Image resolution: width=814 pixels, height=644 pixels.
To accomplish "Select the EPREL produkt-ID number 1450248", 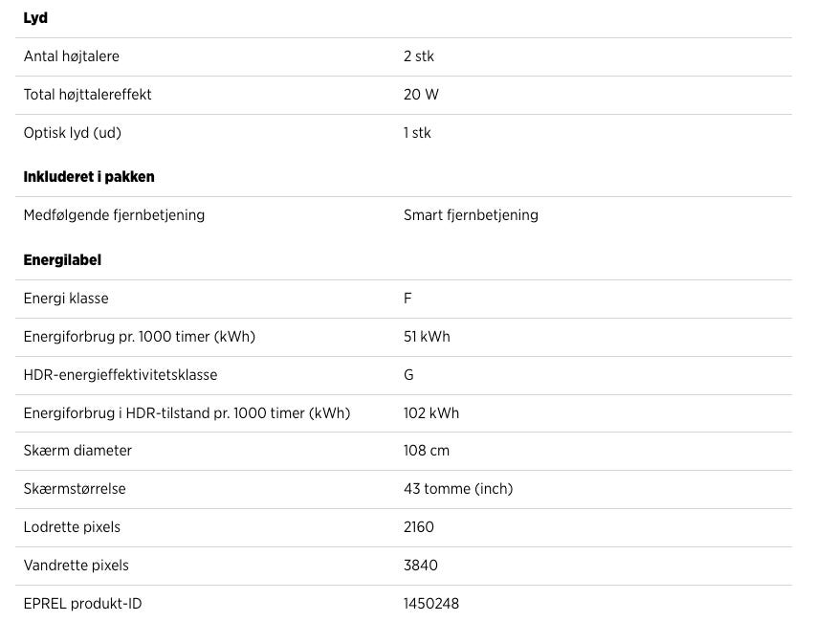I will point(431,604).
